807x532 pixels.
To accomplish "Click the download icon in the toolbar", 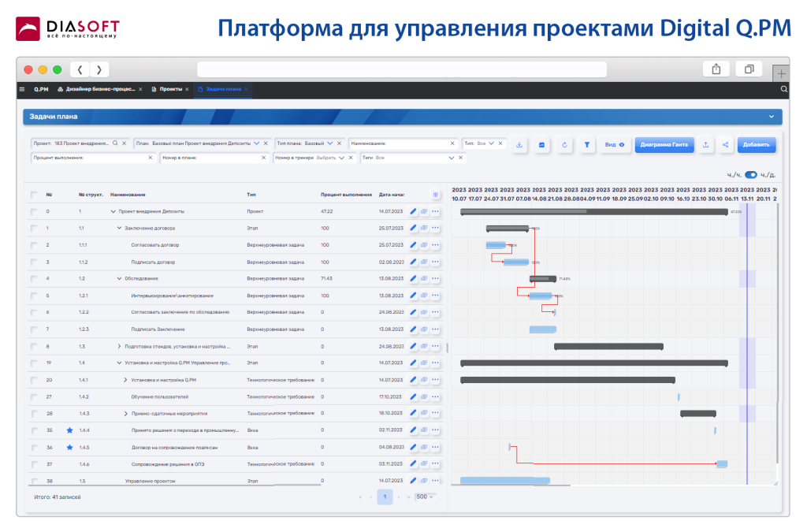I will pyautogui.click(x=519, y=145).
